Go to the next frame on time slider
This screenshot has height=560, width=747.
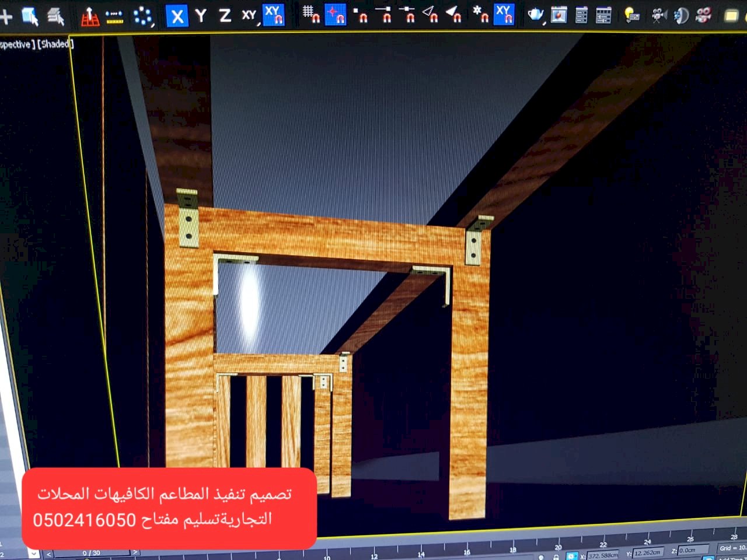coord(135,552)
